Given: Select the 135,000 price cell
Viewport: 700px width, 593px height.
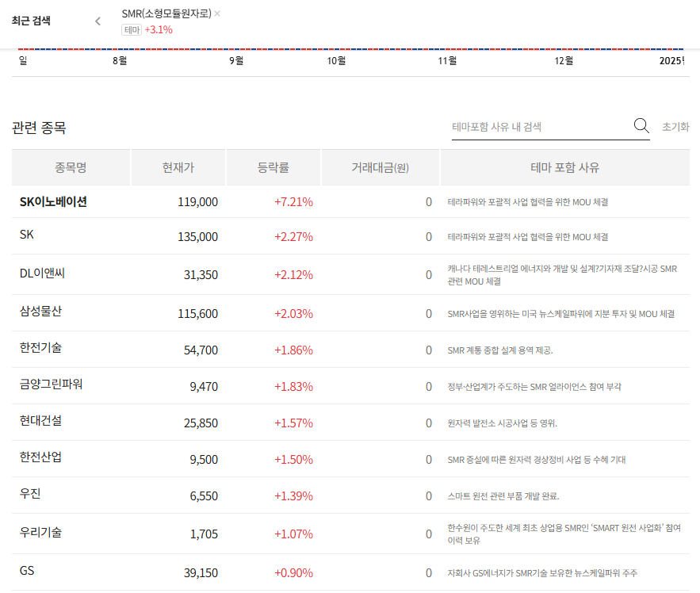Looking at the screenshot, I should click(197, 237).
